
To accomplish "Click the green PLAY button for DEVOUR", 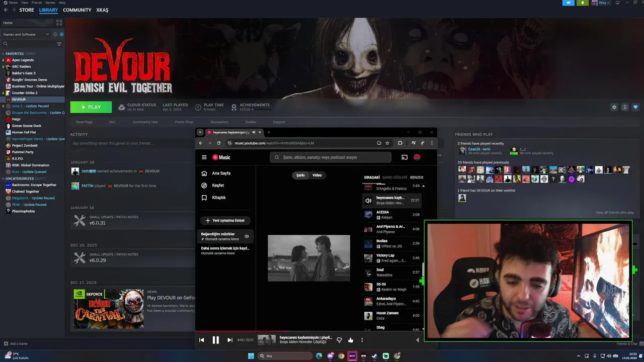I will [x=91, y=107].
